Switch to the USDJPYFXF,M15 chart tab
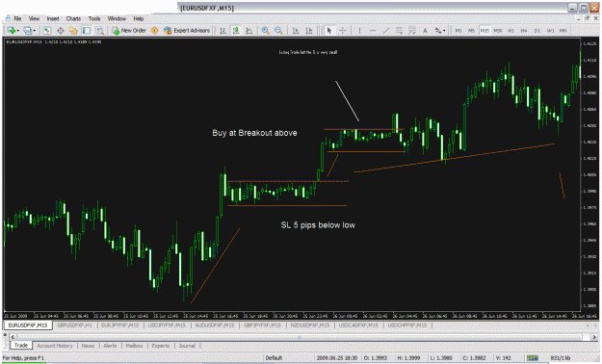Image resolution: width=602 pixels, height=364 pixels. click(x=167, y=325)
